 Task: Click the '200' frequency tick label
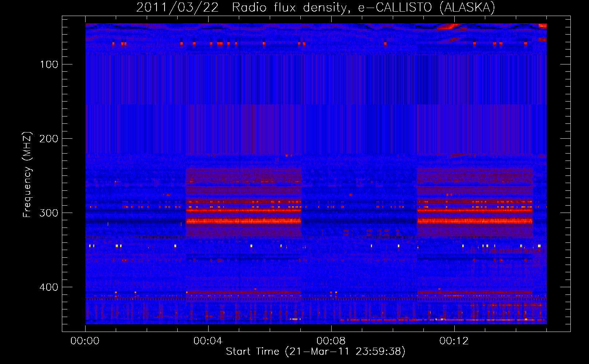pyautogui.click(x=49, y=139)
